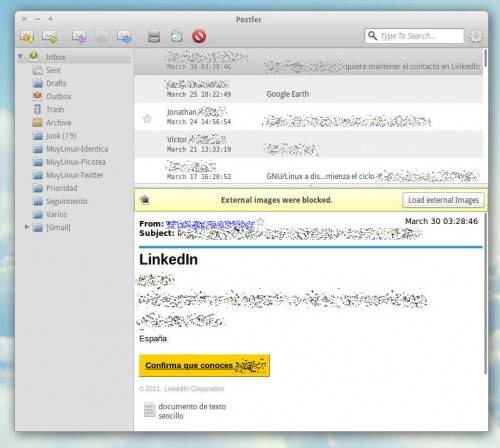Select MuyLinux-Picotea folder
This screenshot has height=448, width=500.
click(x=75, y=162)
